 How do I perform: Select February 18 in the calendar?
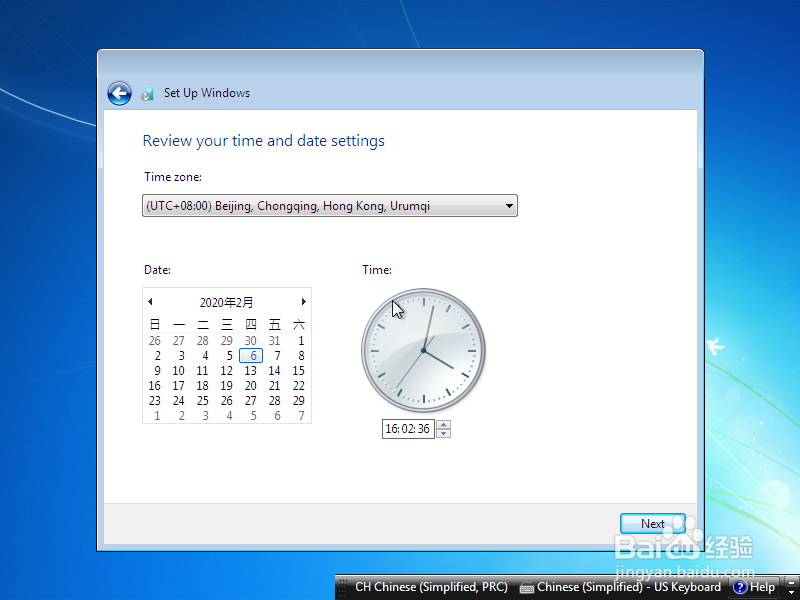[203, 386]
